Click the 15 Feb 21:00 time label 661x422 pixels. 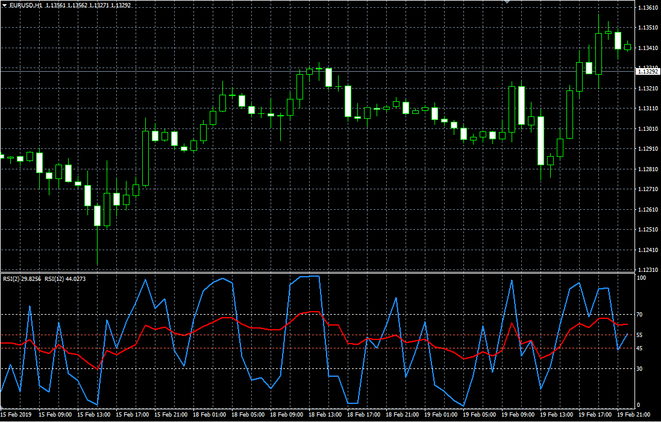coord(171,415)
